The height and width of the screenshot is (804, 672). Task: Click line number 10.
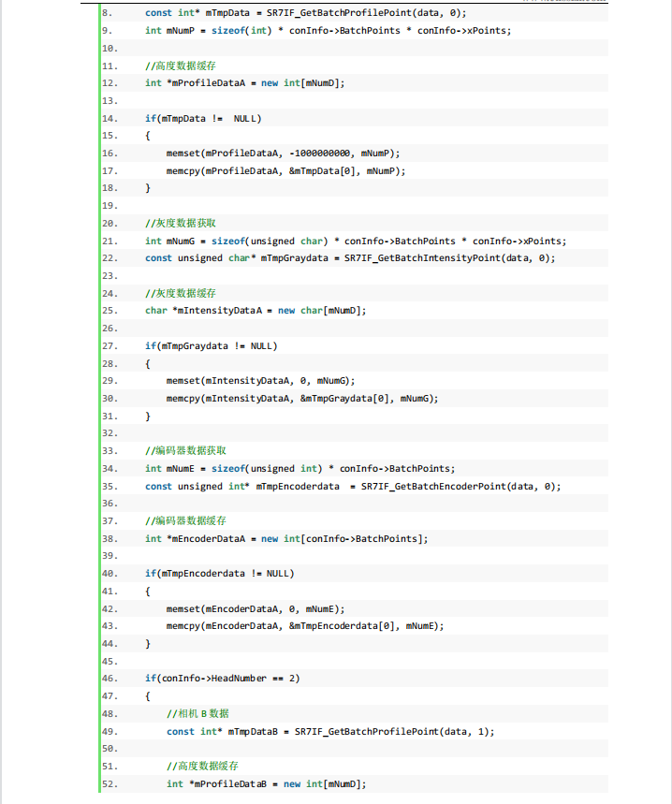pyautogui.click(x=110, y=48)
